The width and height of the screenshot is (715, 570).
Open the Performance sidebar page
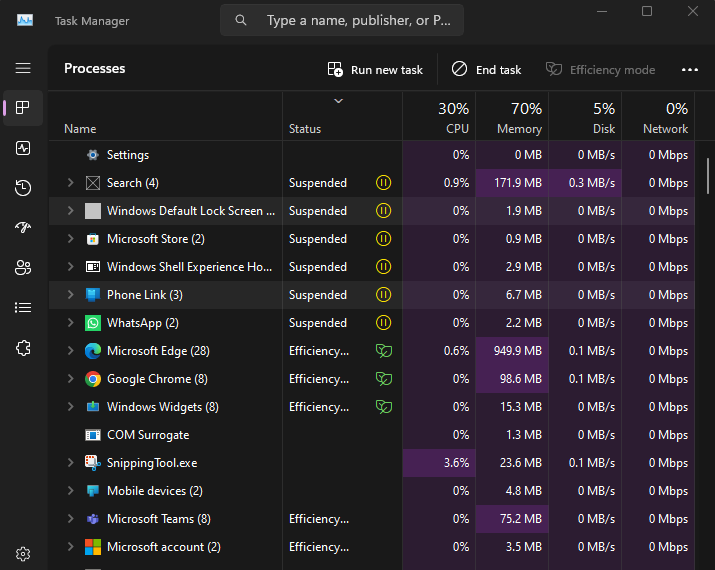23,148
